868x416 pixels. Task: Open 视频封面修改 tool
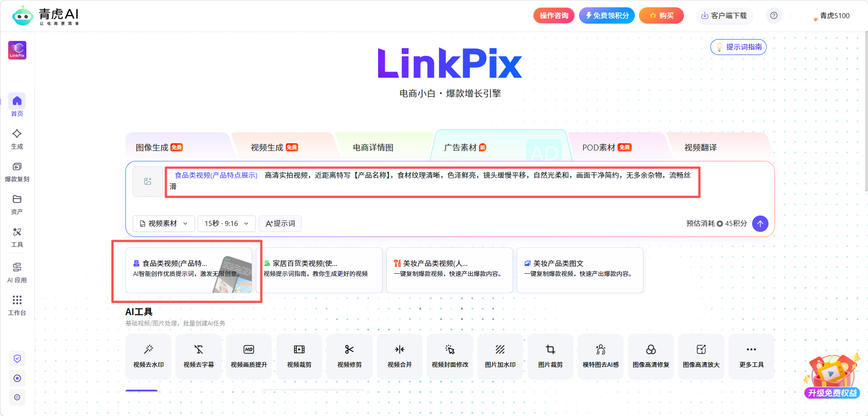click(450, 356)
